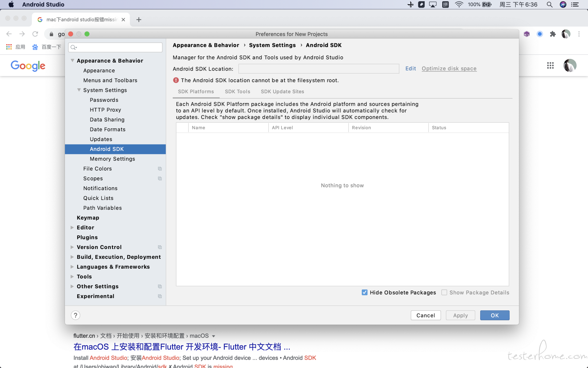Click the File Colors project-level icon
This screenshot has height=368, width=588.
point(160,169)
